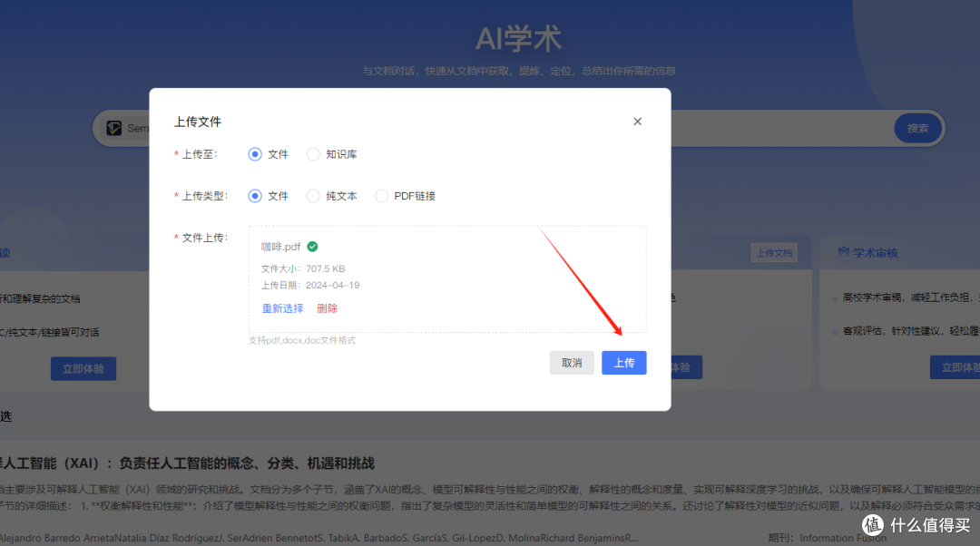The height and width of the screenshot is (546, 980).
Task: Click the 取消 button
Action: coord(572,363)
